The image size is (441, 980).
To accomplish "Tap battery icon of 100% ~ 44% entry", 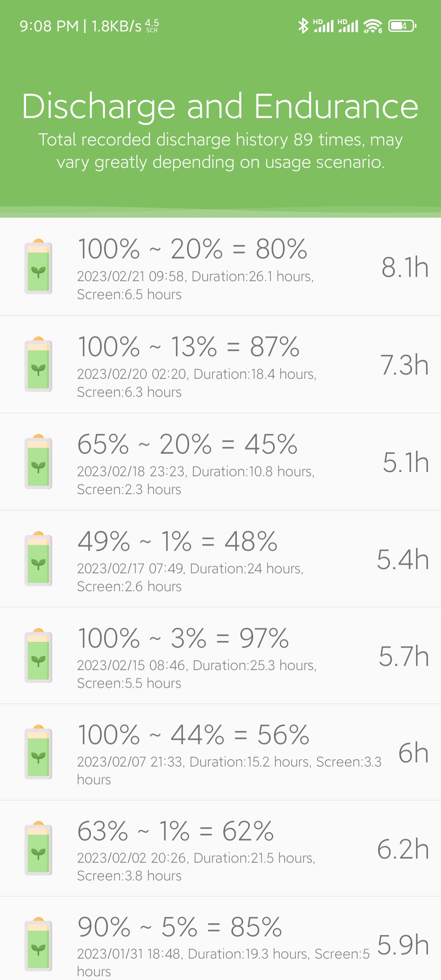I will click(x=38, y=752).
